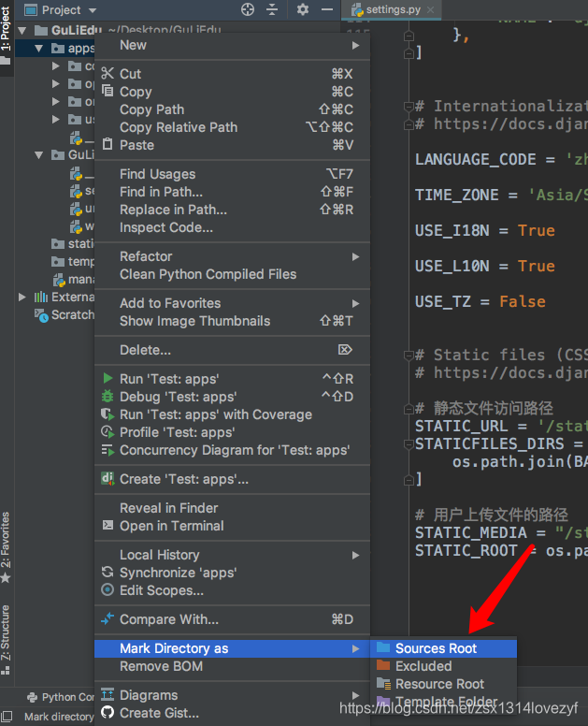
Task: Choose Find in Path… menu item
Action: (x=232, y=192)
